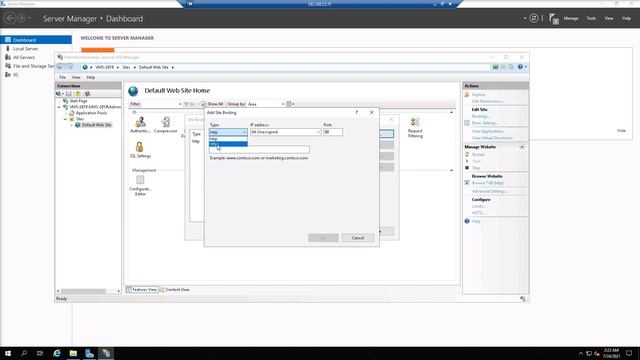The width and height of the screenshot is (640, 360).
Task: Click View Applications in the Actions pane
Action: (488, 131)
